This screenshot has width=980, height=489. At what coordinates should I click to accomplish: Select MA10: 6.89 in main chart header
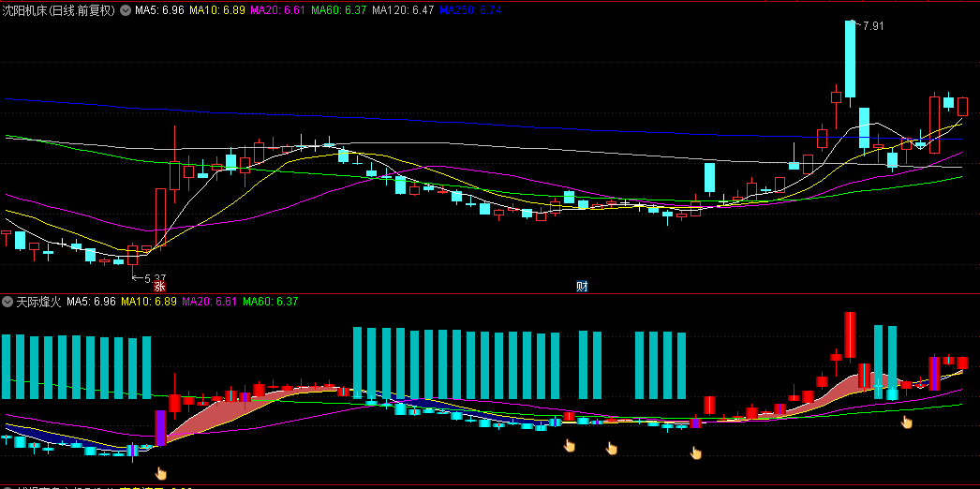[216, 10]
